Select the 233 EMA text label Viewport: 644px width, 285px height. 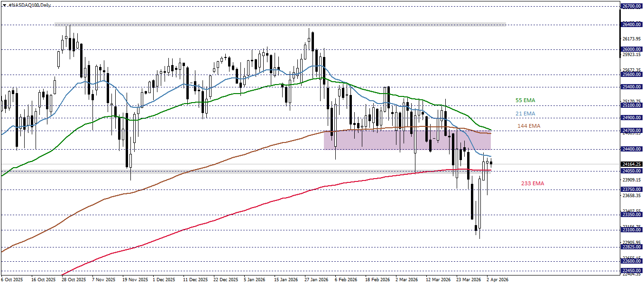pyautogui.click(x=532, y=183)
